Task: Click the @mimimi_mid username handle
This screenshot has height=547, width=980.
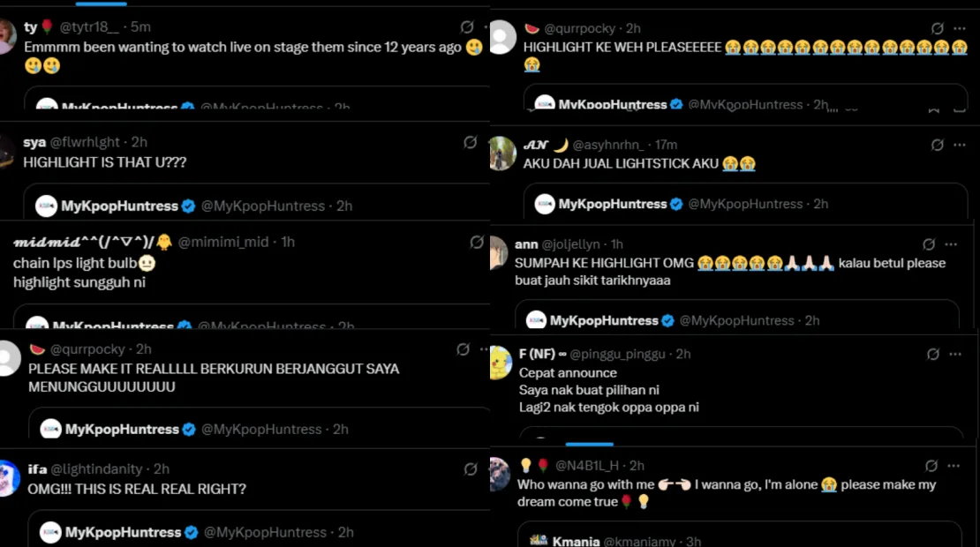Action: pyautogui.click(x=223, y=242)
